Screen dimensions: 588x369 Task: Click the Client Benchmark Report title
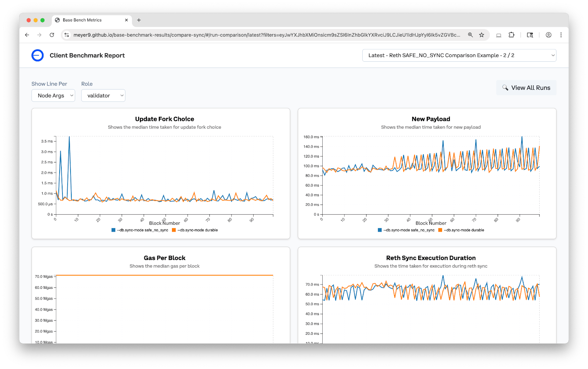87,55
